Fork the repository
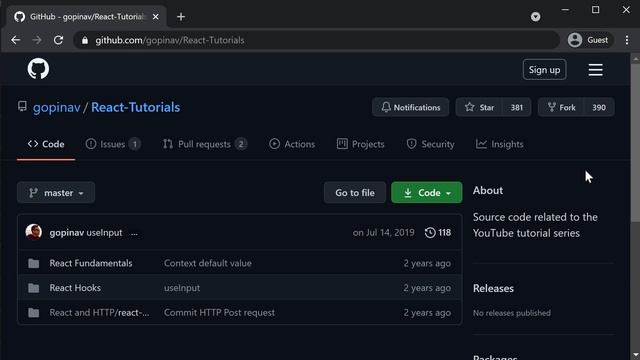The height and width of the screenshot is (360, 640). (562, 107)
